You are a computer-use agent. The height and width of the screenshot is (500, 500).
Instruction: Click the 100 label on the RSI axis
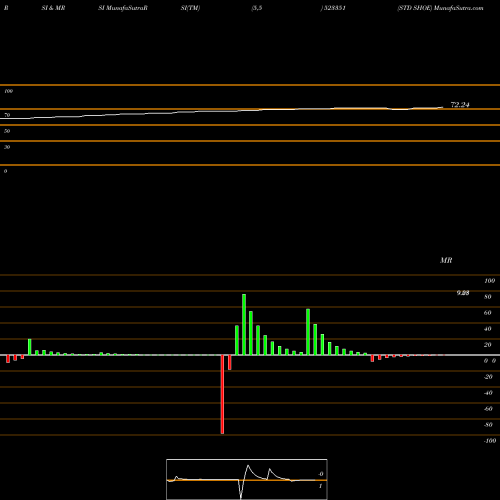(x=9, y=91)
